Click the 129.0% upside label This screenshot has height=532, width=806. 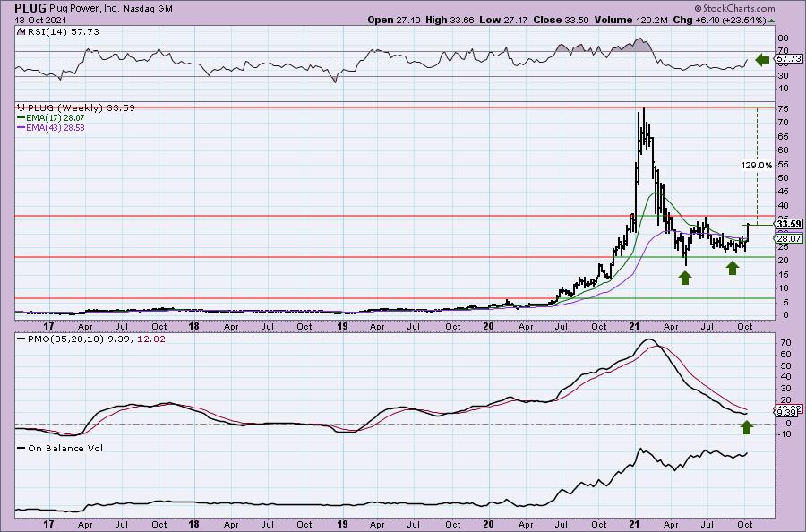756,166
